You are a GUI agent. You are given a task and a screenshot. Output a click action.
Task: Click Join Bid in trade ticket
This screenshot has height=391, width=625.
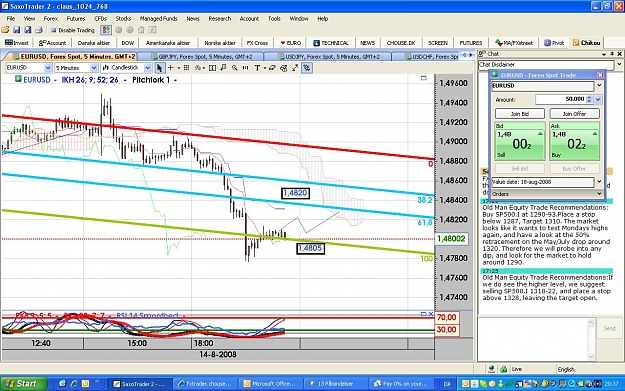(x=520, y=114)
